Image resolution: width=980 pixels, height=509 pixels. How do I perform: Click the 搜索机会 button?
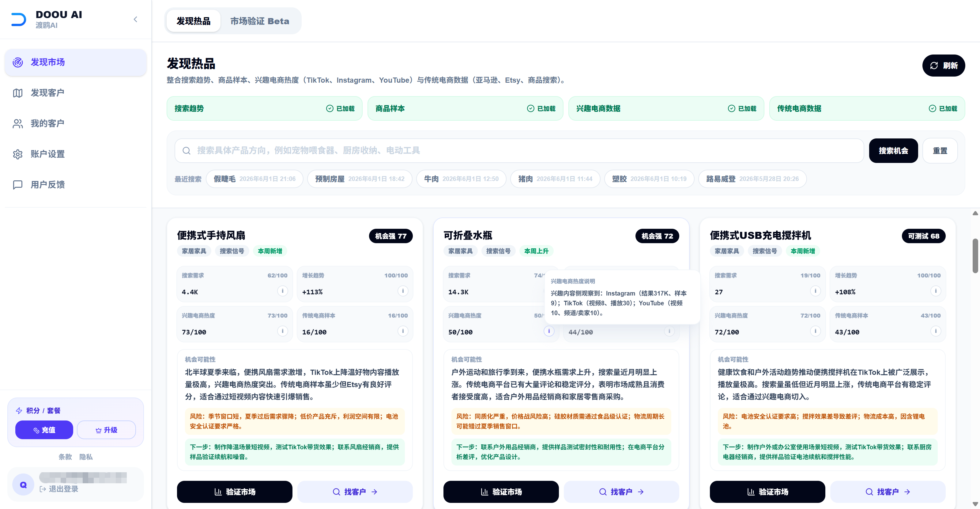pyautogui.click(x=893, y=151)
